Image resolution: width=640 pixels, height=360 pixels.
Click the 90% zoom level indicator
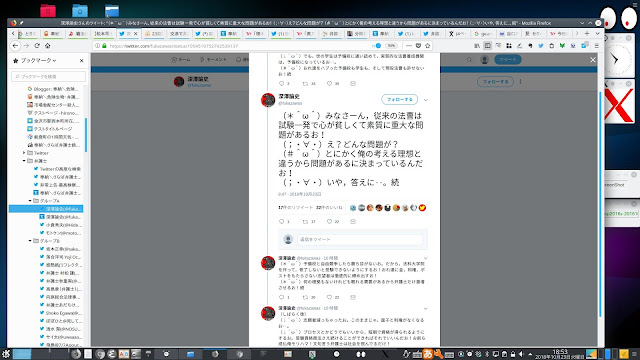click(x=391, y=46)
